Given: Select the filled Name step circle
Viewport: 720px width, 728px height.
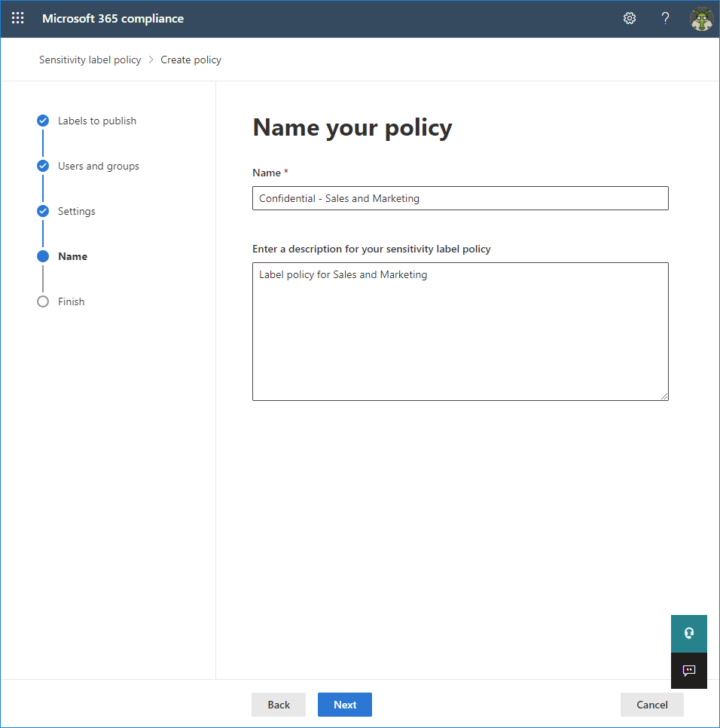Looking at the screenshot, I should (x=43, y=256).
